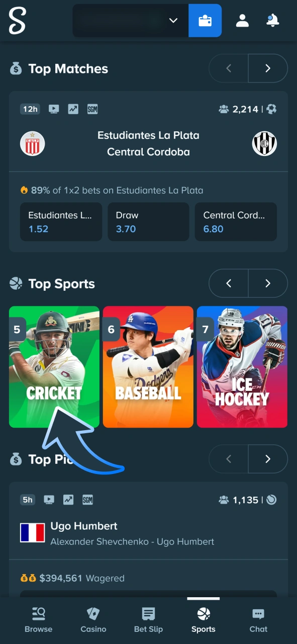Open the notification bell
297x644 pixels.
click(272, 20)
